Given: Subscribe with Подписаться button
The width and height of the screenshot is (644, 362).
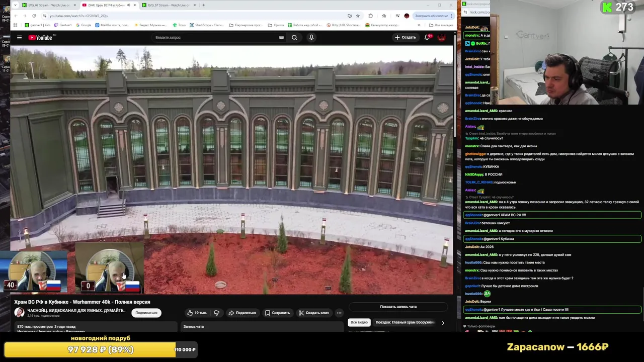Looking at the screenshot, I should click(x=146, y=313).
